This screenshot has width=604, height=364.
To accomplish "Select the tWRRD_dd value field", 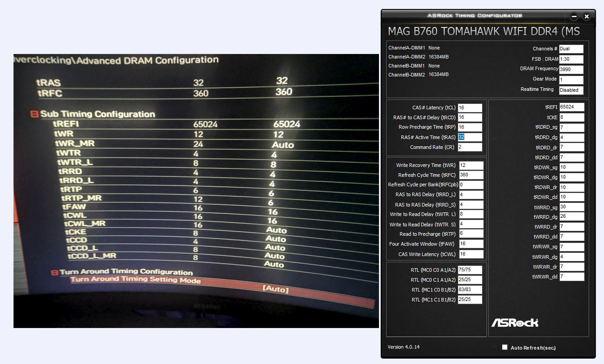I will [x=572, y=237].
